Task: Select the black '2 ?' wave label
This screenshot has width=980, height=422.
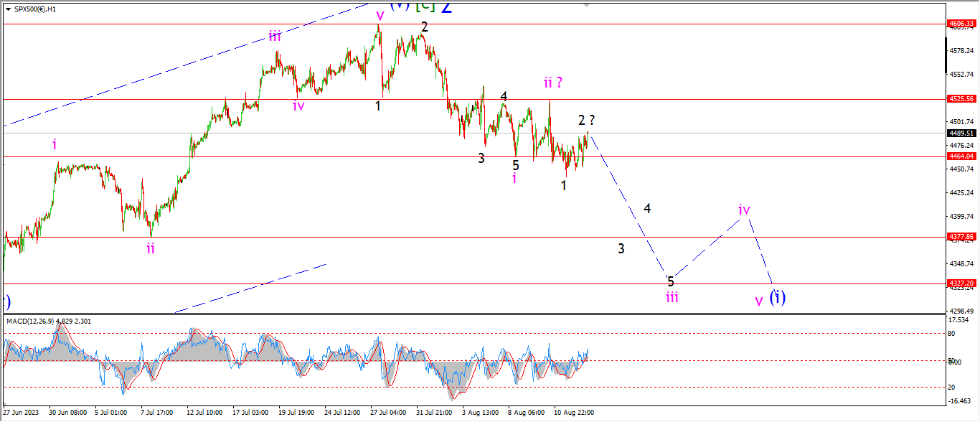Action: (587, 121)
